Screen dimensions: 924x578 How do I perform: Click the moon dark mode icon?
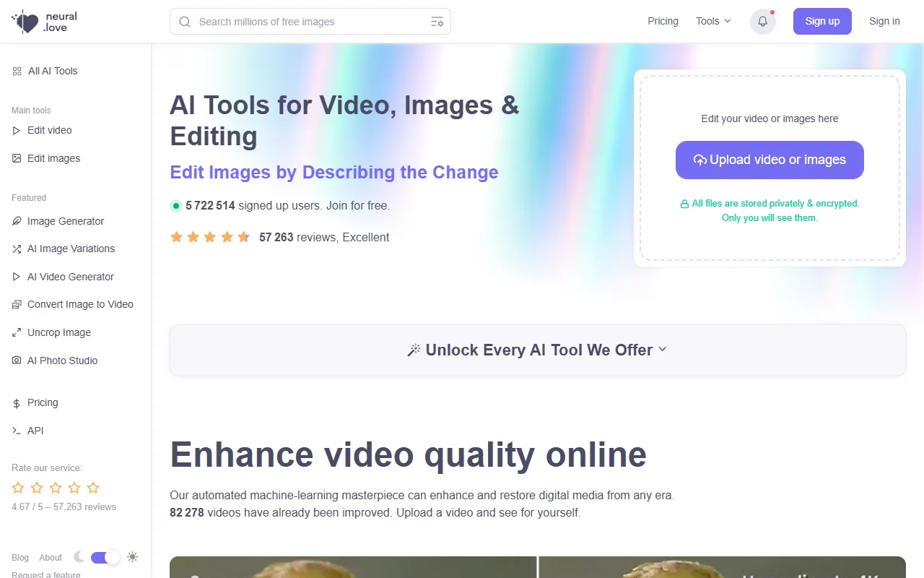click(79, 557)
